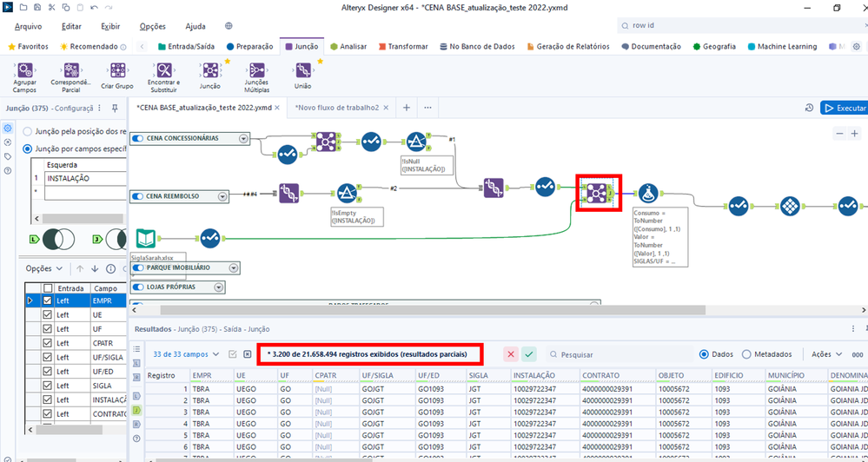Click the save workflow icon
The width and height of the screenshot is (868, 462).
36,8
